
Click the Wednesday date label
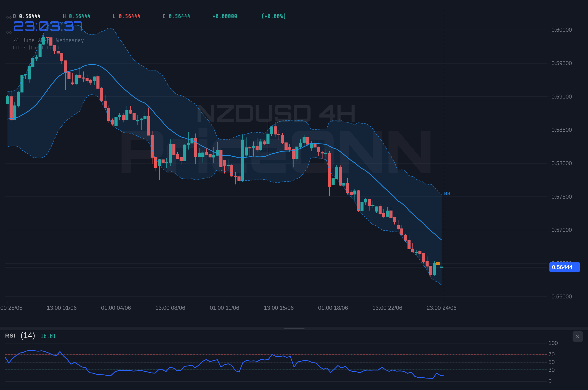70,40
